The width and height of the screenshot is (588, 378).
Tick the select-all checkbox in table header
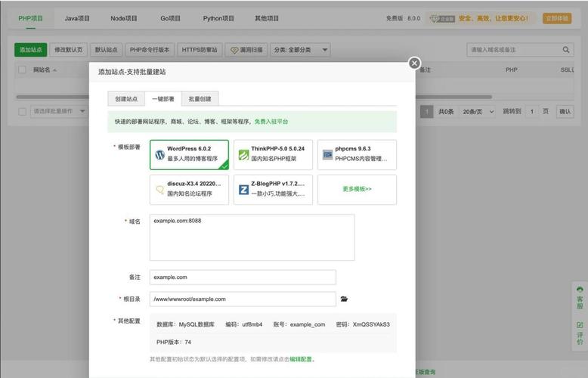pyautogui.click(x=22, y=70)
